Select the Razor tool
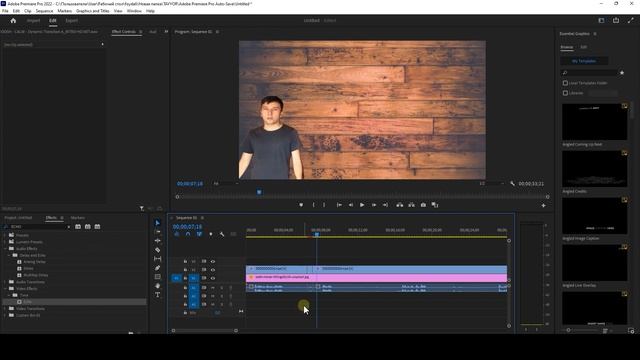640x360 pixels. click(x=158, y=250)
